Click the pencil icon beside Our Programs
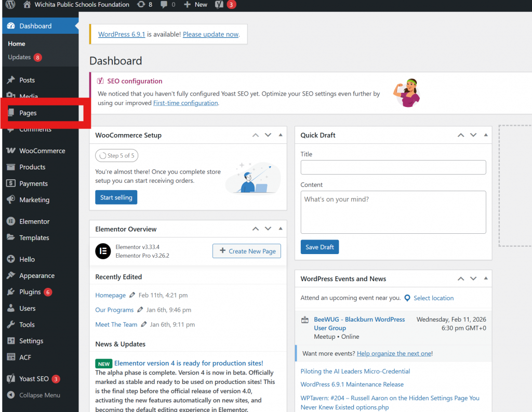 pos(140,310)
